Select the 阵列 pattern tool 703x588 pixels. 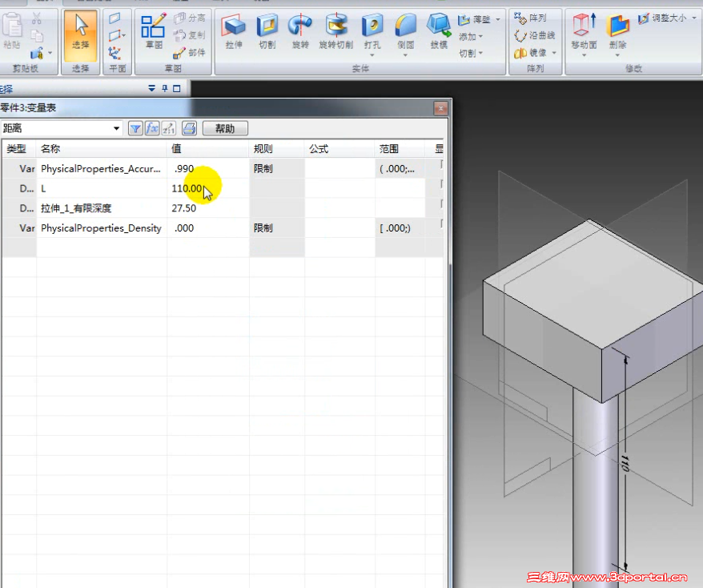530,18
